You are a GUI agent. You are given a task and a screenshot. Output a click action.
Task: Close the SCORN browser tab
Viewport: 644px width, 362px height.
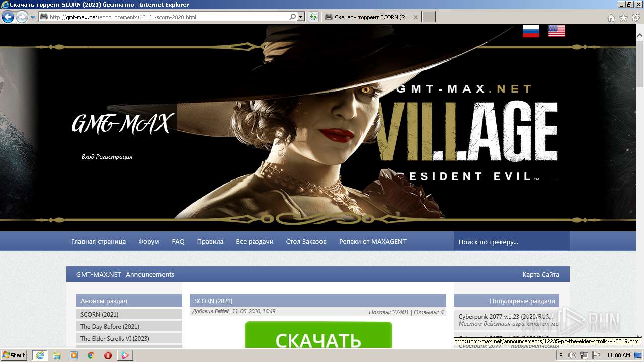click(x=415, y=17)
